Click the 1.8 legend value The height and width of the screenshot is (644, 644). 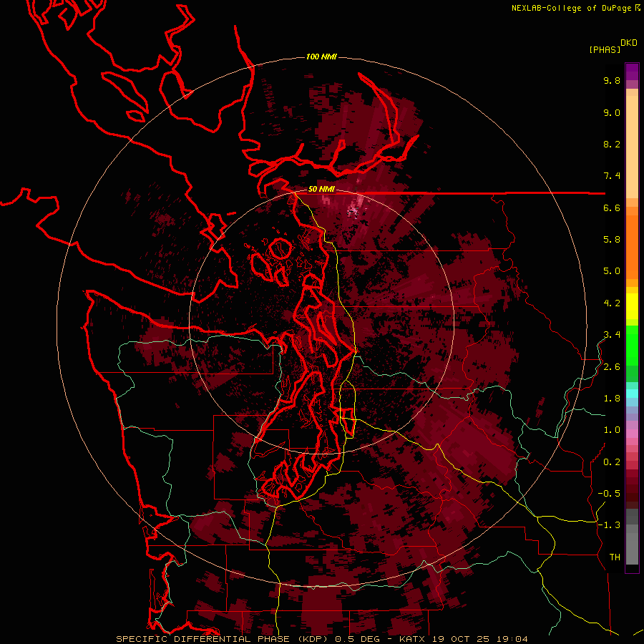(x=612, y=399)
